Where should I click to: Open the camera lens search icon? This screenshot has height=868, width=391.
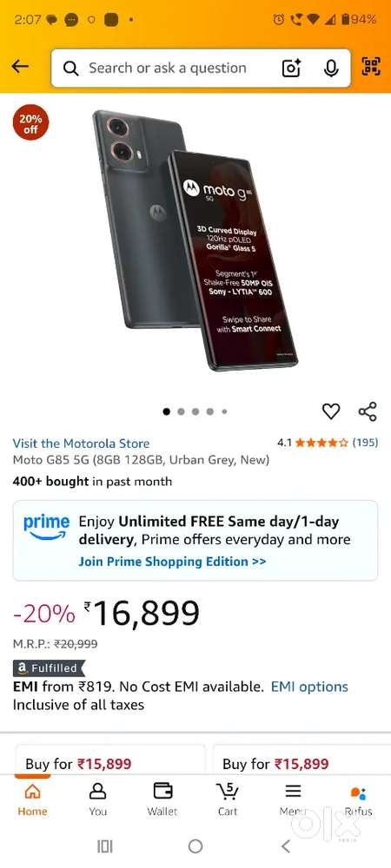pos(291,68)
